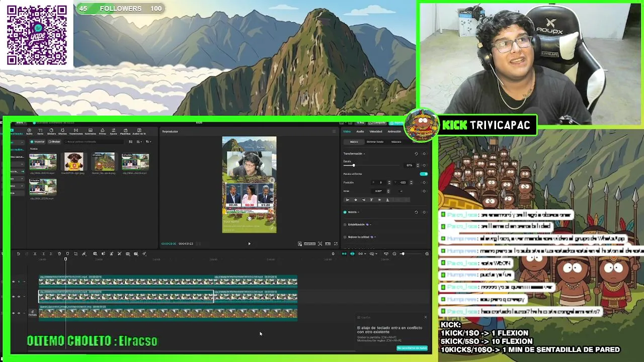
Task: Toggle the auto snapping icon in timeline toolbar
Action: [352, 254]
